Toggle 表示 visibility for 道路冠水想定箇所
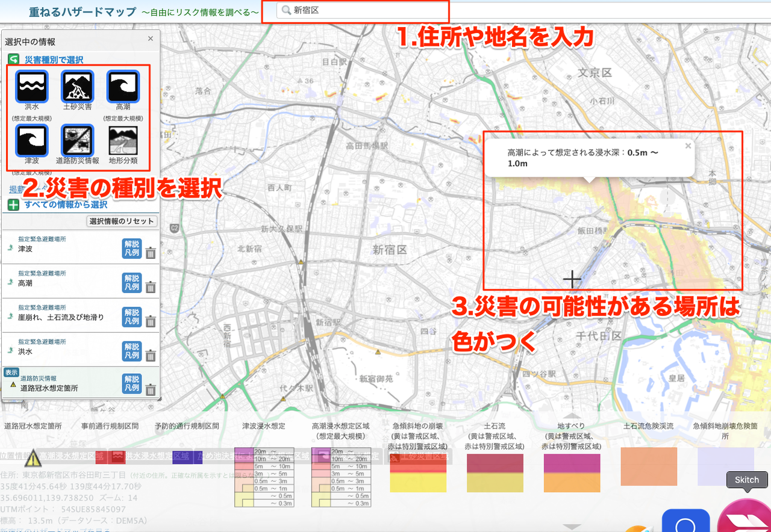 [x=11, y=372]
